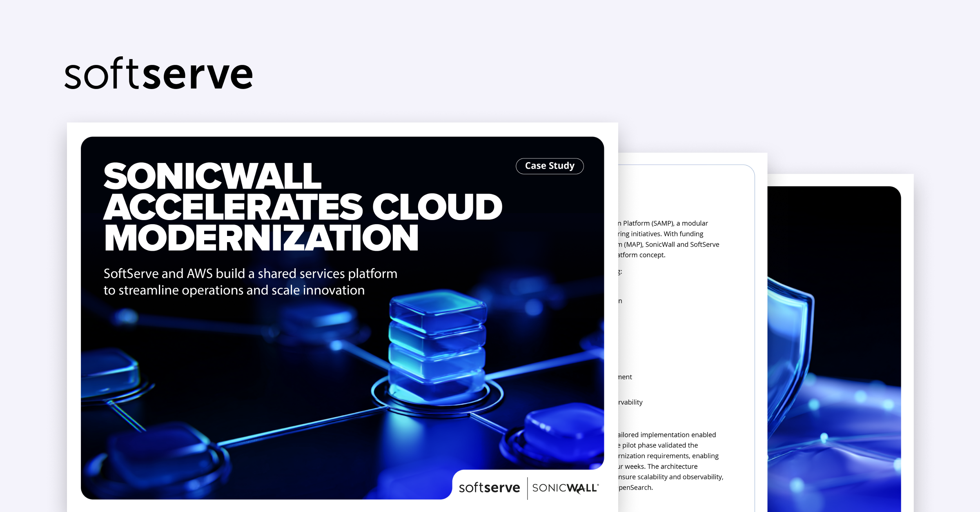The width and height of the screenshot is (980, 512).
Task: Click the 'ur weeks. The architecture' text line
Action: [x=657, y=466]
